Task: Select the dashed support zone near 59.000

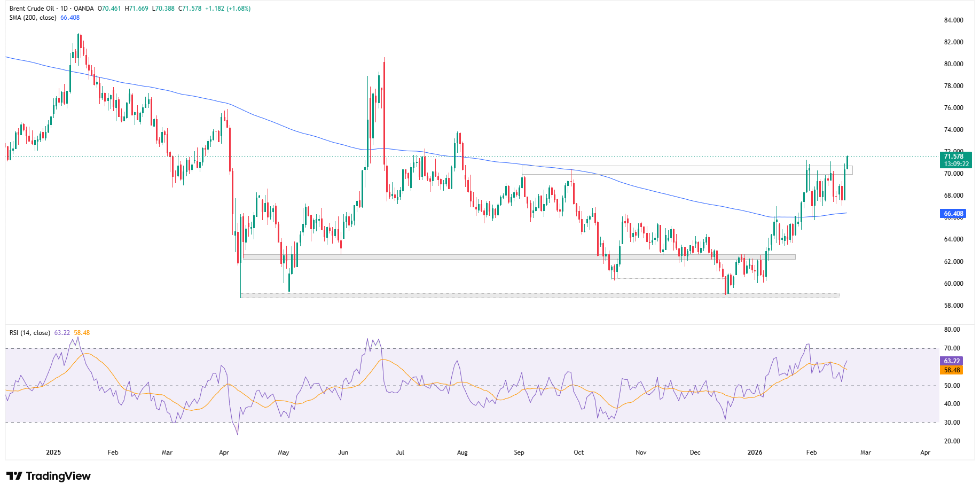Action: tap(539, 295)
